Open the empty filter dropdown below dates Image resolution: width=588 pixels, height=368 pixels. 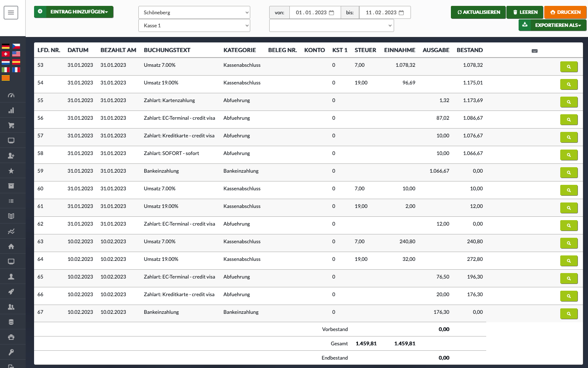[331, 26]
